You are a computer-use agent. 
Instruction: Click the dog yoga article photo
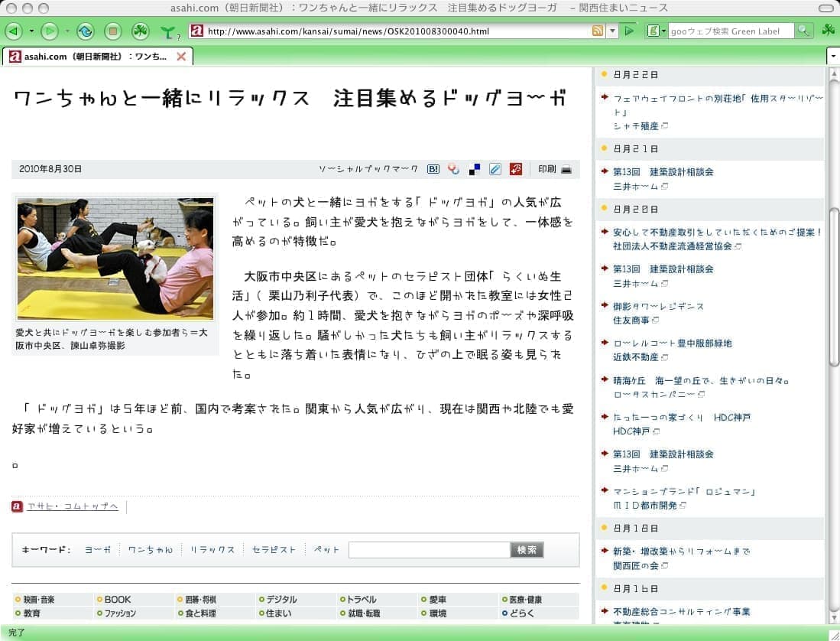(x=115, y=259)
